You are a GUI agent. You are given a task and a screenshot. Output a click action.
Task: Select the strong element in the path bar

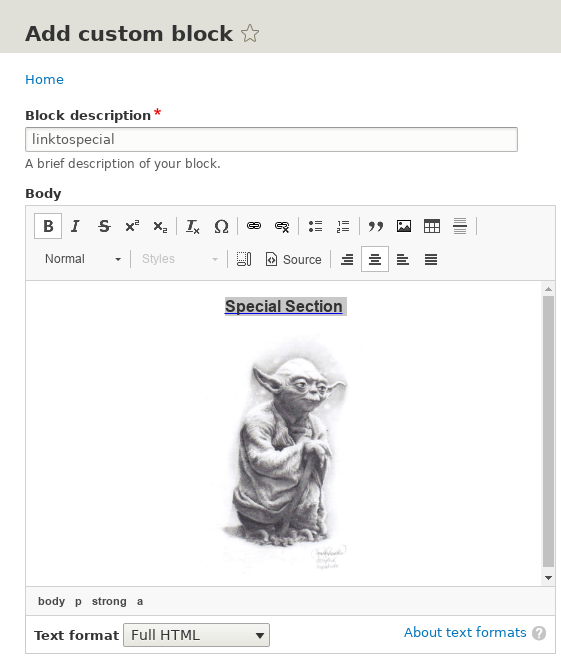[x=109, y=601]
